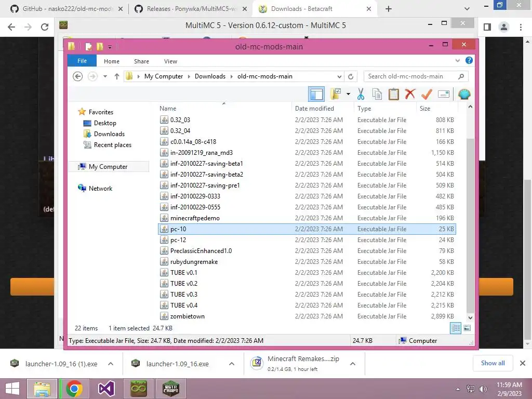Image resolution: width=532 pixels, height=399 pixels.
Task: Open the folder options toolbar icon
Action: coord(335,94)
